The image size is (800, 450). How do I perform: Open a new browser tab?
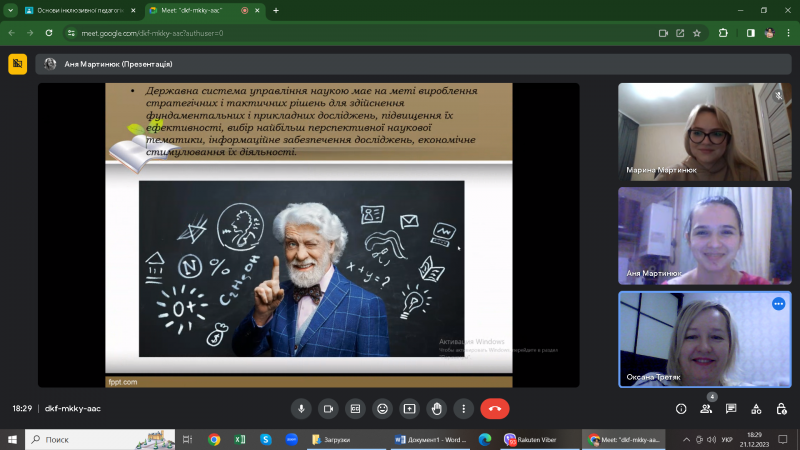tap(276, 10)
